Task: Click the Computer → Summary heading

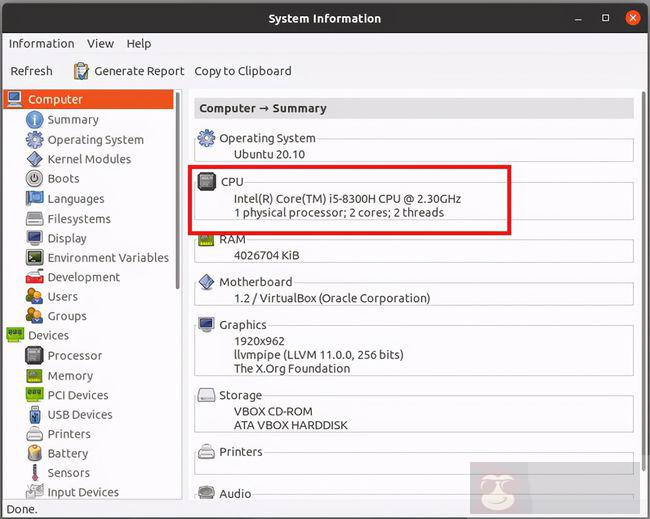Action: tap(263, 109)
